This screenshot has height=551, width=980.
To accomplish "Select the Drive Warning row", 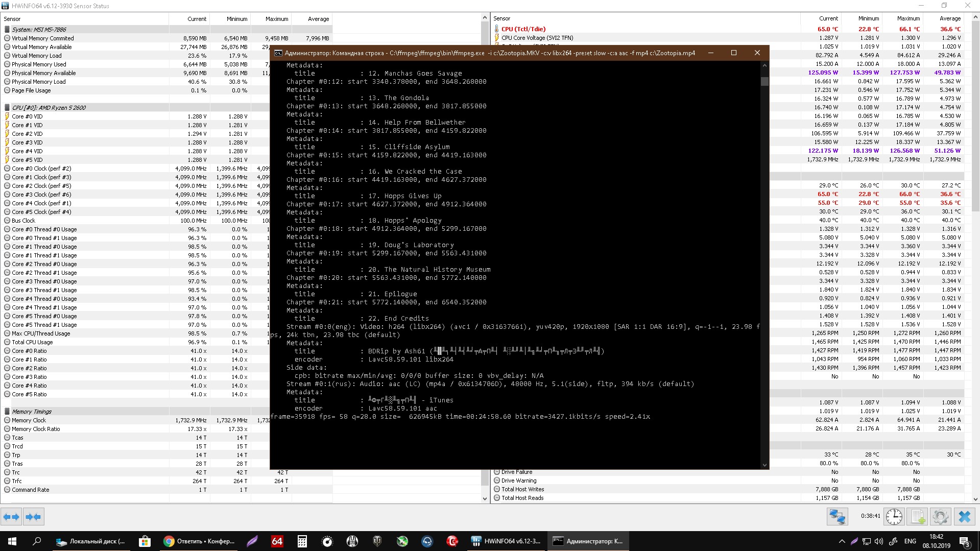I will [x=728, y=481].
